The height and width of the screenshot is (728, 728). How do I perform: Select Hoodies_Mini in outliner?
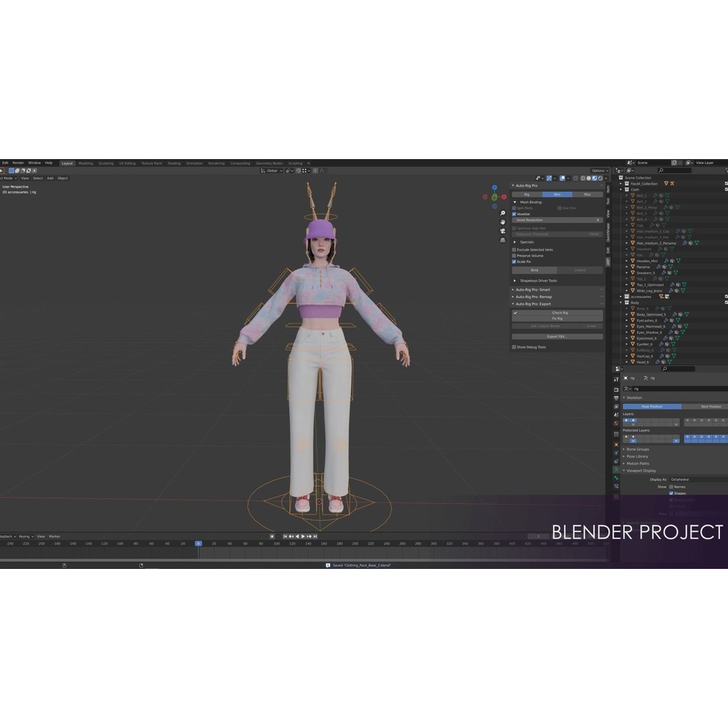click(x=646, y=262)
